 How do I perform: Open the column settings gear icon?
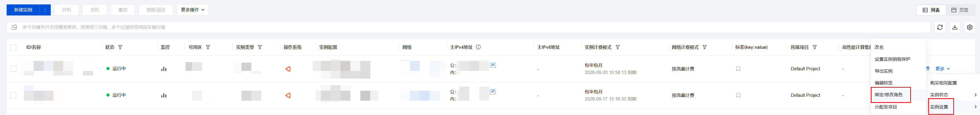click(969, 27)
